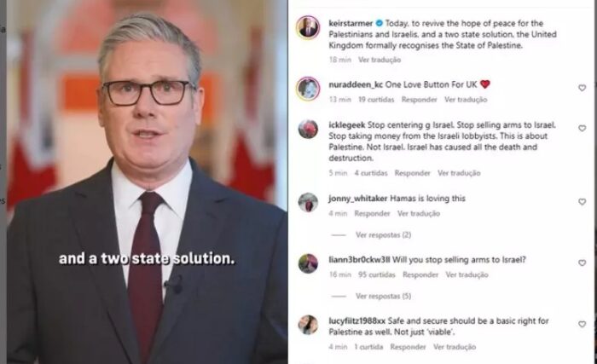Like liann3br0ckw3ll's comment about selling arms

point(582,263)
